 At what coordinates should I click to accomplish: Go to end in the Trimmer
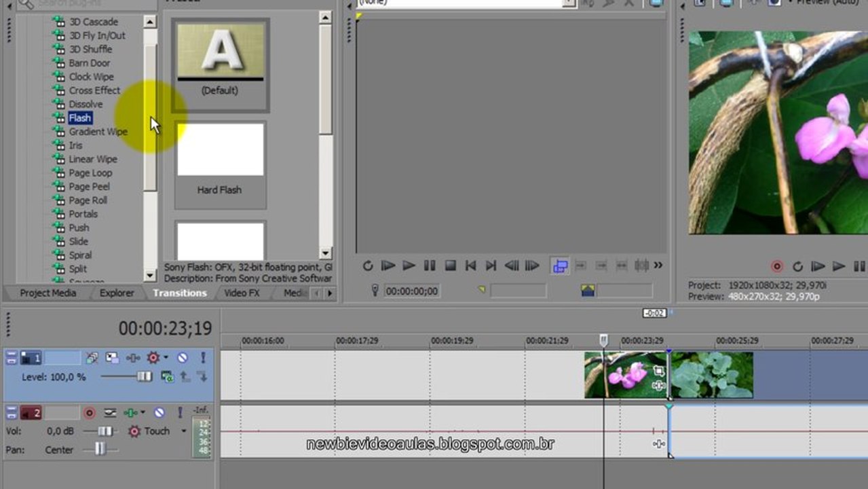(491, 266)
